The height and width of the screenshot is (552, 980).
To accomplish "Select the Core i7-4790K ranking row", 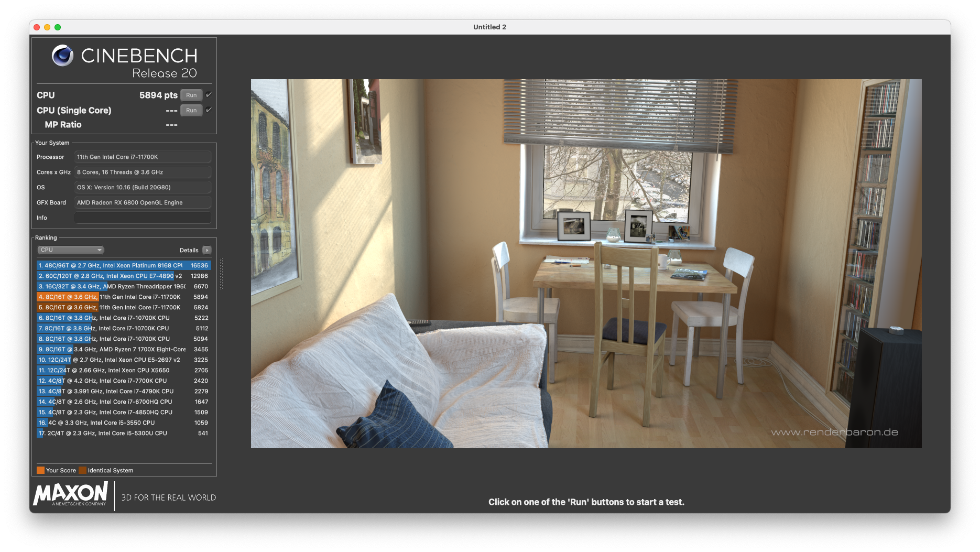I will 124,391.
